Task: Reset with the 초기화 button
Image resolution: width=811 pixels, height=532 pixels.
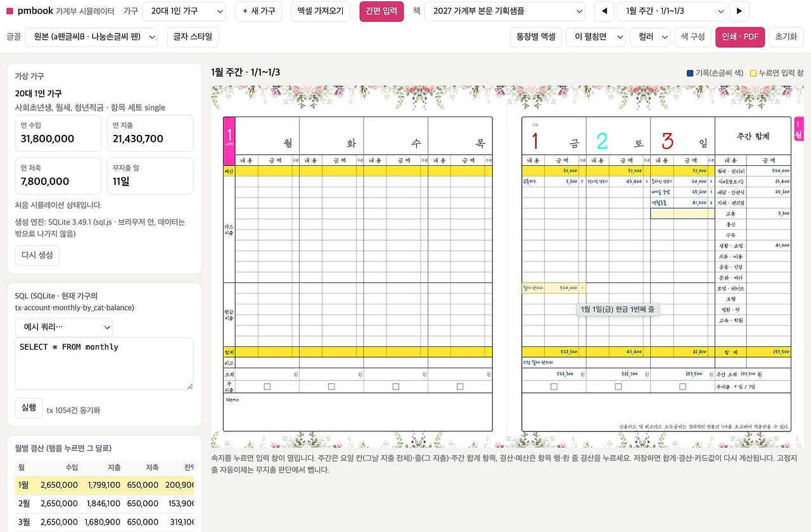Action: 786,37
